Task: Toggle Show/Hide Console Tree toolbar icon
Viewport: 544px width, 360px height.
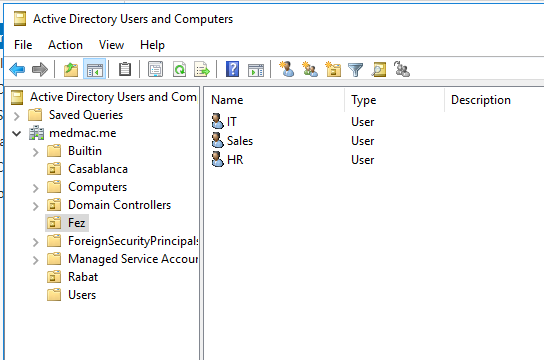Action: (x=94, y=69)
